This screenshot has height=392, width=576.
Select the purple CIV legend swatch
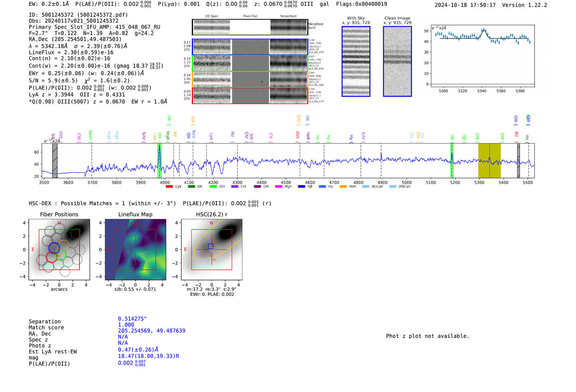point(235,187)
